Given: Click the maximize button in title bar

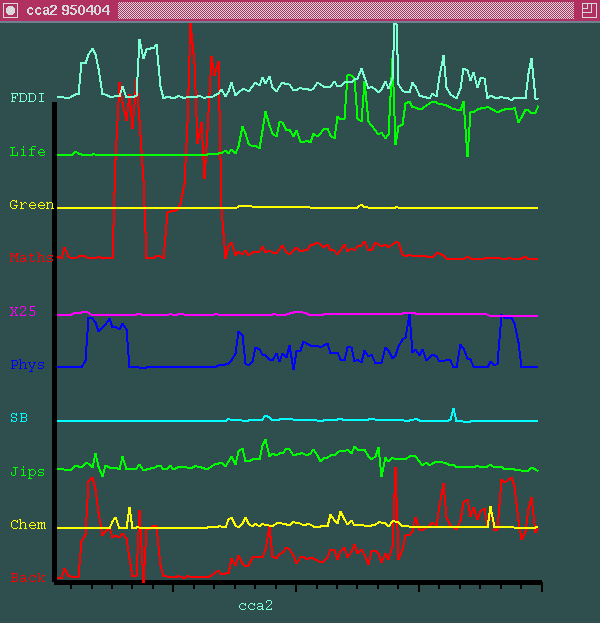Looking at the screenshot, I should pyautogui.click(x=588, y=9).
